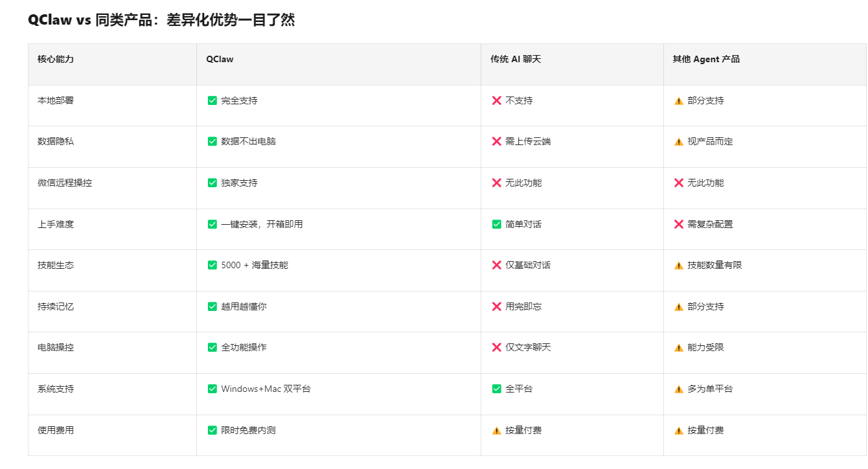Click red cross icon beside 仅文字聊天
Screen dimensions: 868x469
click(497, 347)
